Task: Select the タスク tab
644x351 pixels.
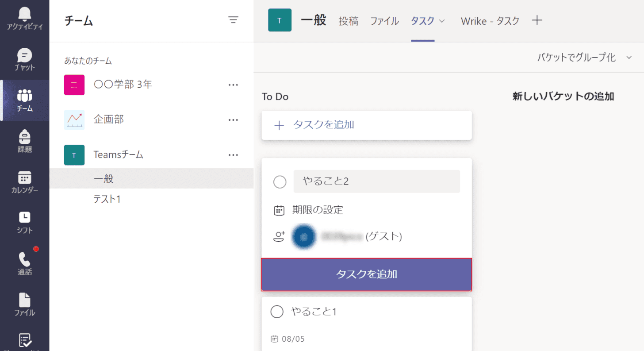Action: pos(422,21)
